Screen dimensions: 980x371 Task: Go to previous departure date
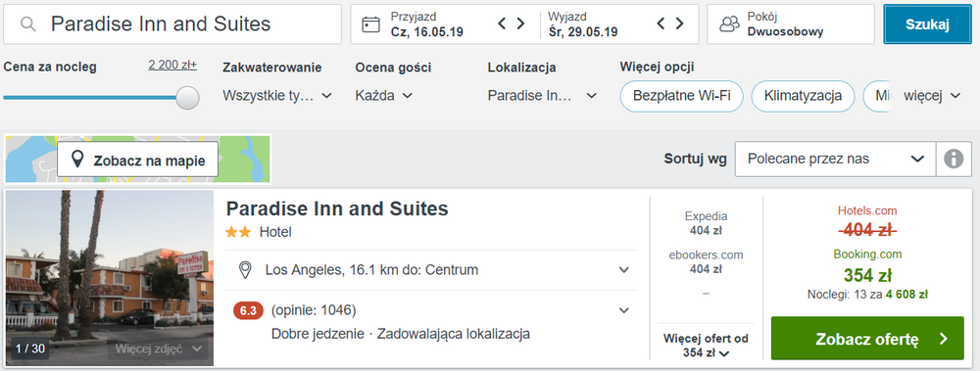coord(661,23)
